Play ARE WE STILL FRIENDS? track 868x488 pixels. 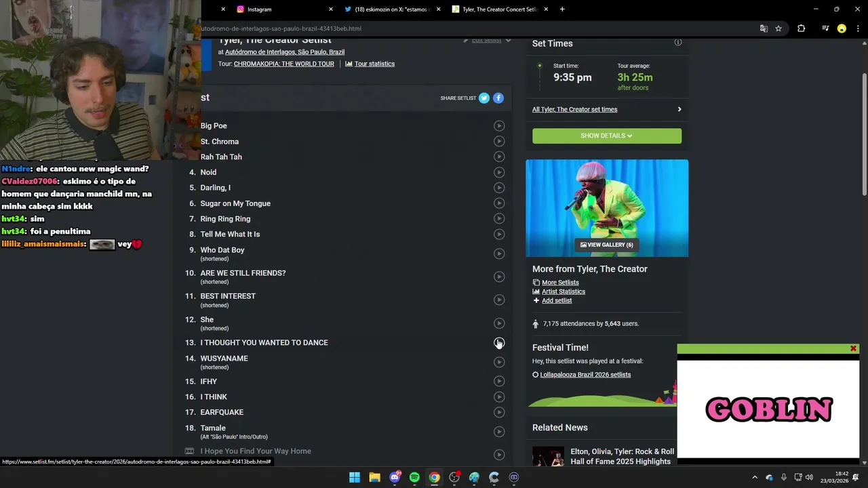pos(499,277)
